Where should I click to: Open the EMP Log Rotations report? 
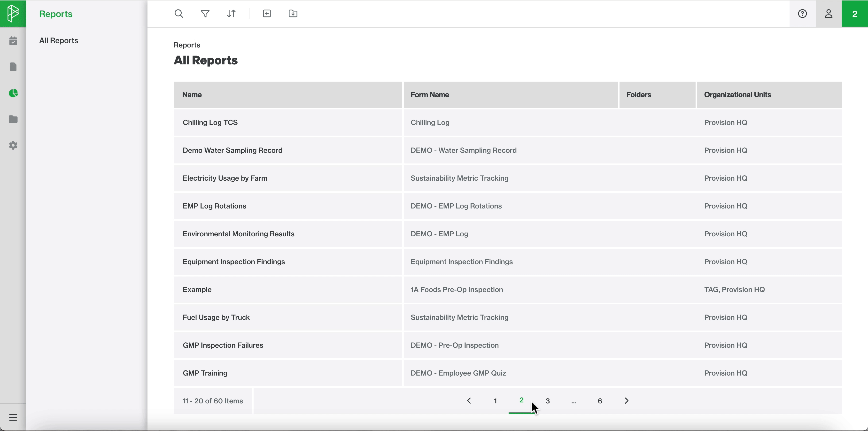(x=214, y=206)
